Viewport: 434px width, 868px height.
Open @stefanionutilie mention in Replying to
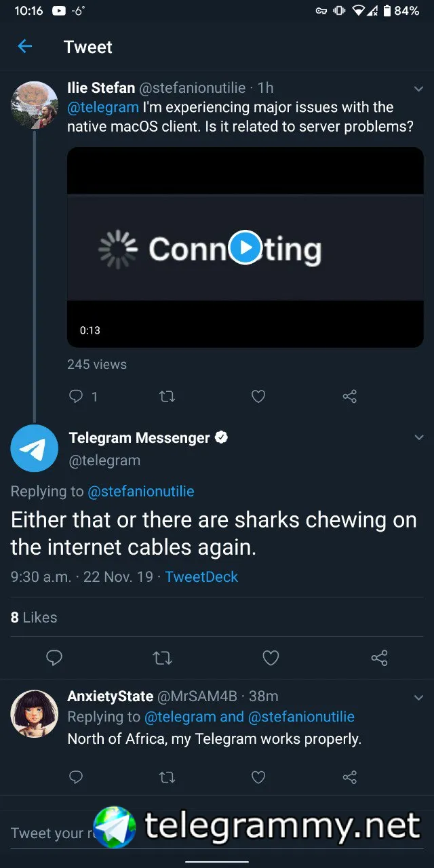point(141,492)
